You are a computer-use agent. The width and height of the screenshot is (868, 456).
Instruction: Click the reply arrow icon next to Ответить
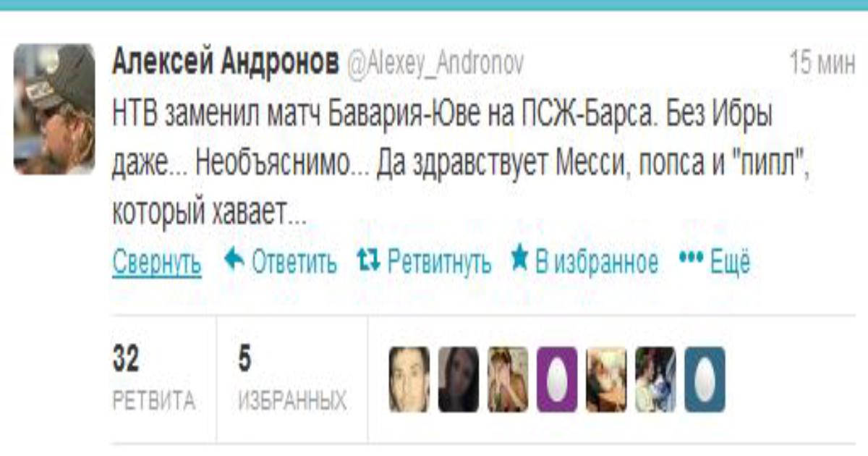(x=233, y=259)
